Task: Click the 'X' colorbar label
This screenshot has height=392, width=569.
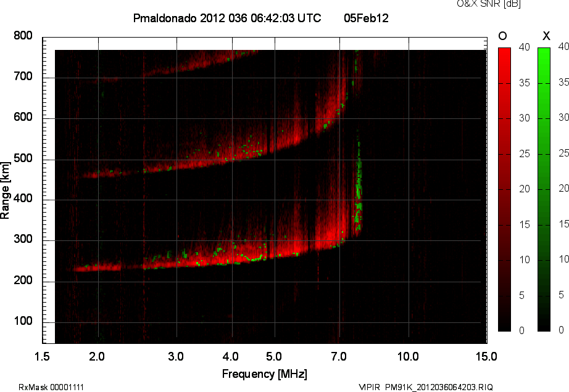Action: pyautogui.click(x=546, y=36)
